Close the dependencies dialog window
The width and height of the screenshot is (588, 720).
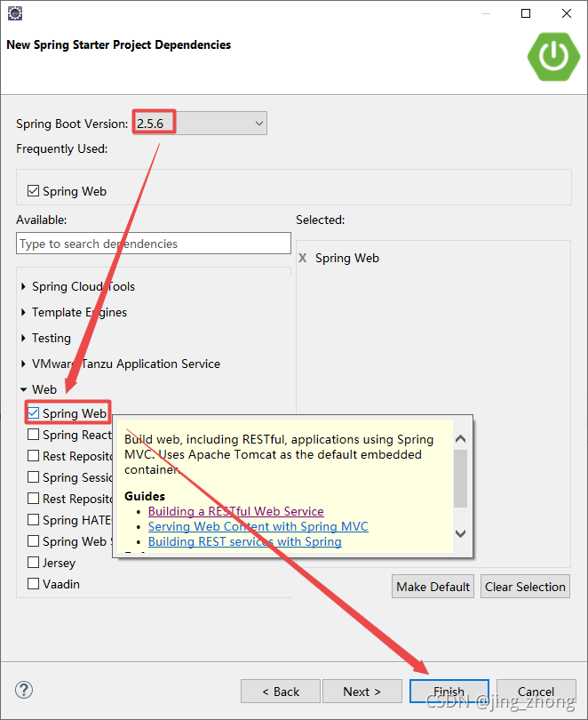[x=567, y=13]
